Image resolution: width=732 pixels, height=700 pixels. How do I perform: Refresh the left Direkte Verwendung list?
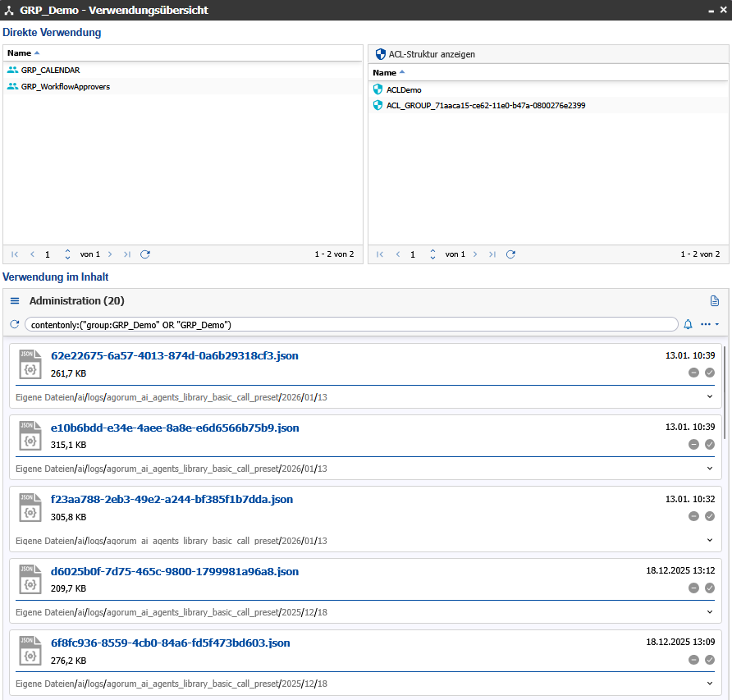tap(145, 254)
